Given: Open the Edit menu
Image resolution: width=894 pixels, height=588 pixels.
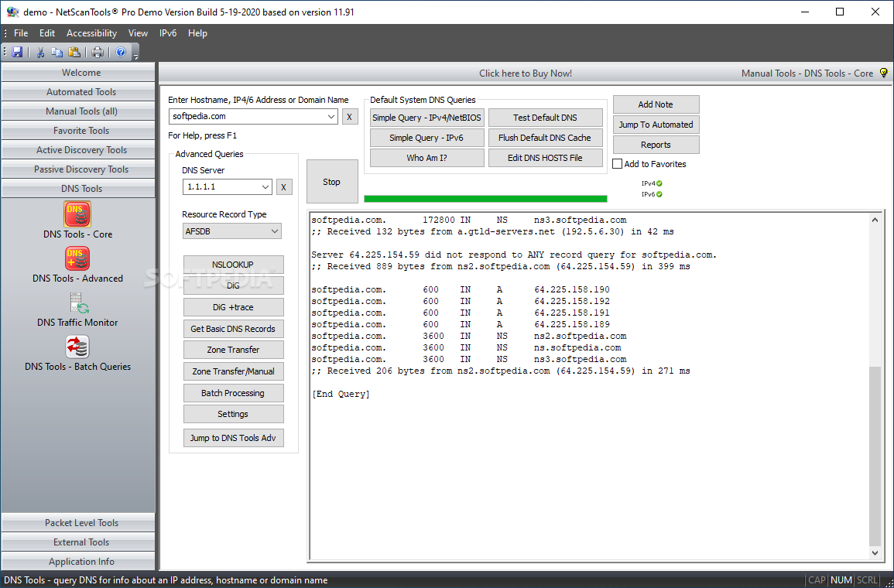Looking at the screenshot, I should 47,33.
